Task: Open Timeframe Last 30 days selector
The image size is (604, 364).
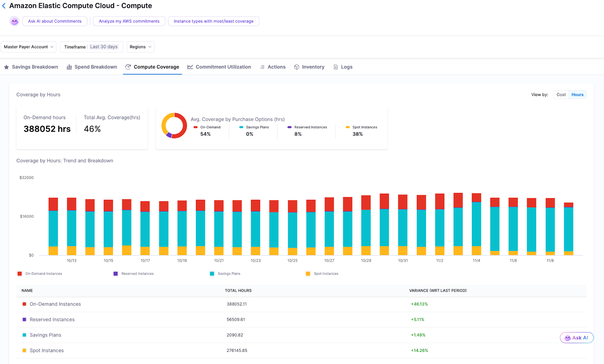Action: [91, 47]
